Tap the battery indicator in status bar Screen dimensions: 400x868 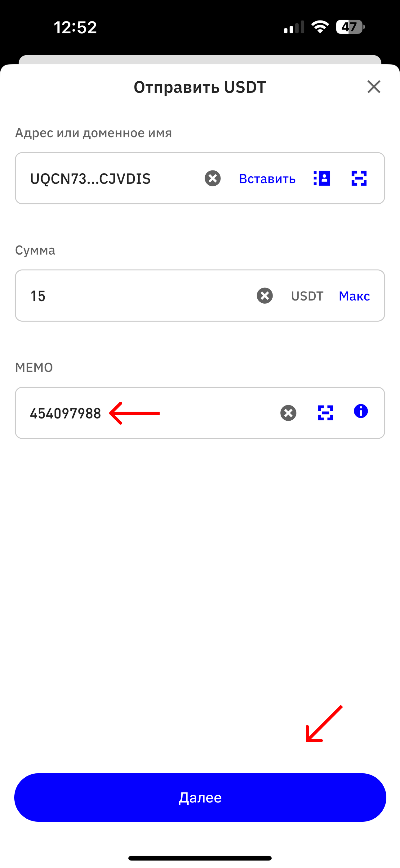pyautogui.click(x=350, y=27)
